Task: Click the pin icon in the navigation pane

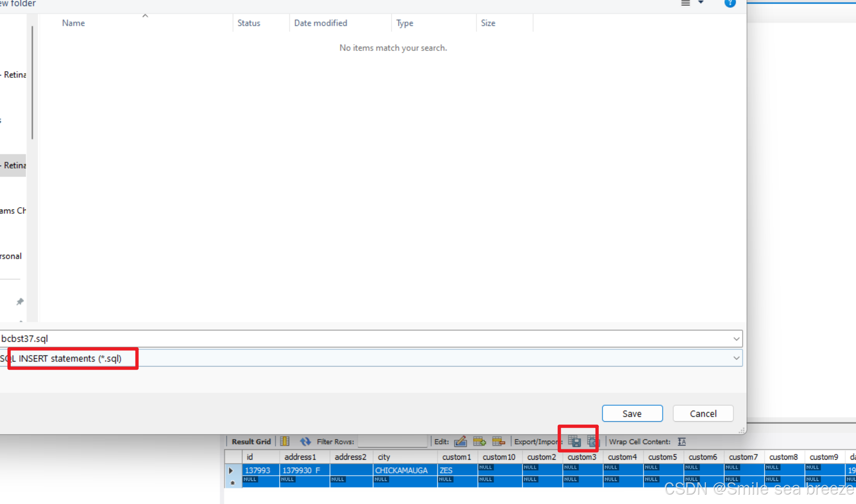Action: [20, 302]
